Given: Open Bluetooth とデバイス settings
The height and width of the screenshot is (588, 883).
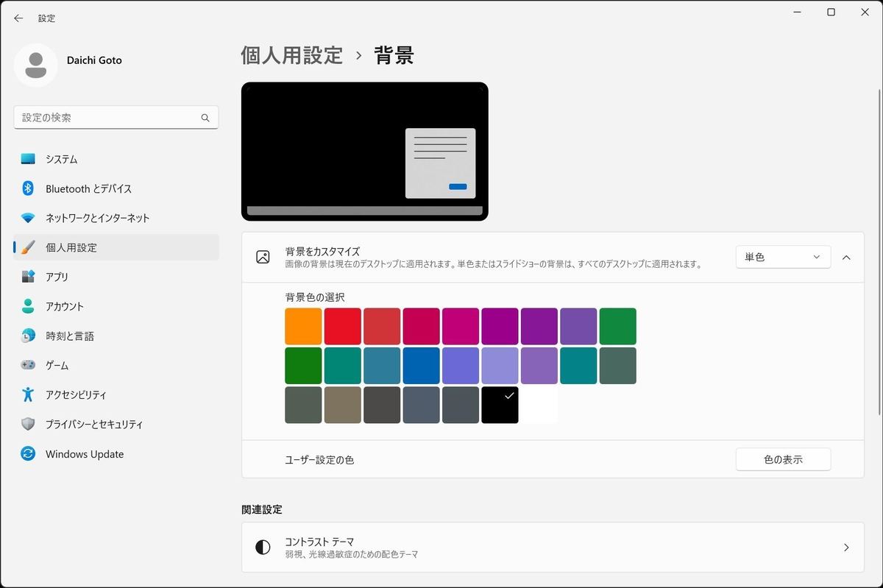Looking at the screenshot, I should pyautogui.click(x=116, y=188).
